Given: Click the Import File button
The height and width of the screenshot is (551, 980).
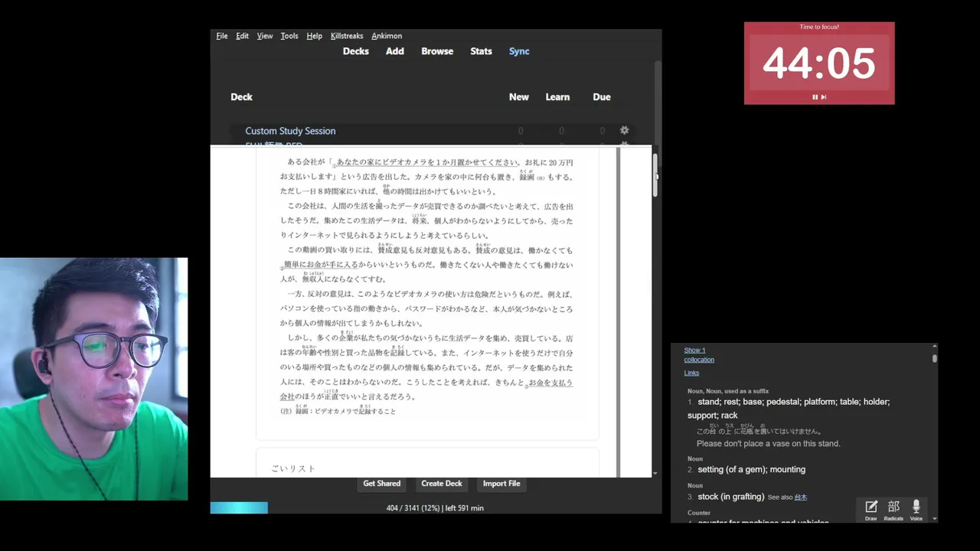Looking at the screenshot, I should 501,484.
